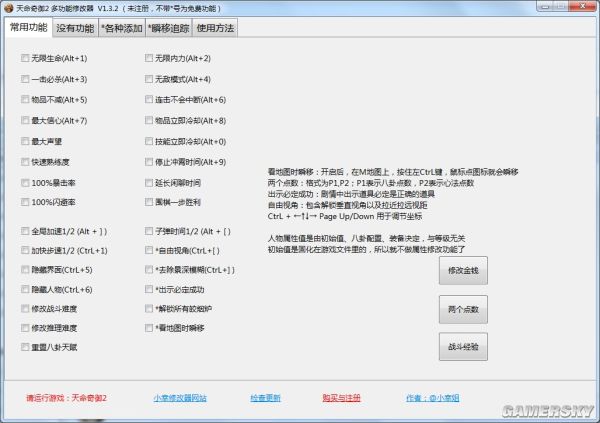600x423 pixels.
Task: Minimize the trainer window
Action: 545,7
